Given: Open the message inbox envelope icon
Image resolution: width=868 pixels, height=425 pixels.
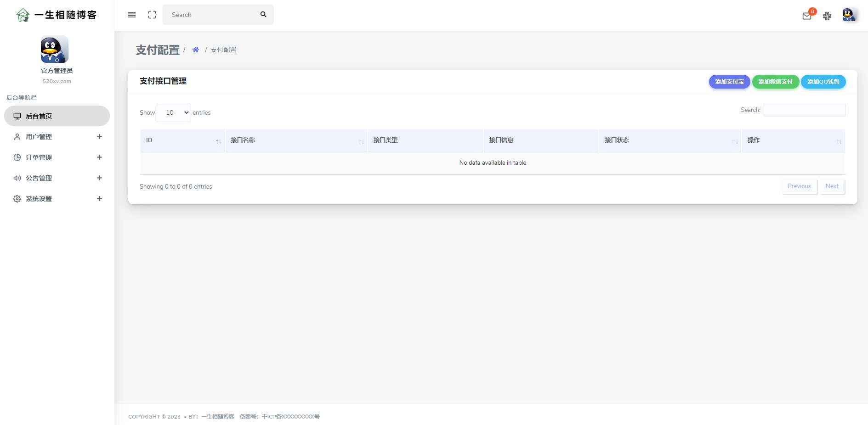Looking at the screenshot, I should pyautogui.click(x=807, y=16).
